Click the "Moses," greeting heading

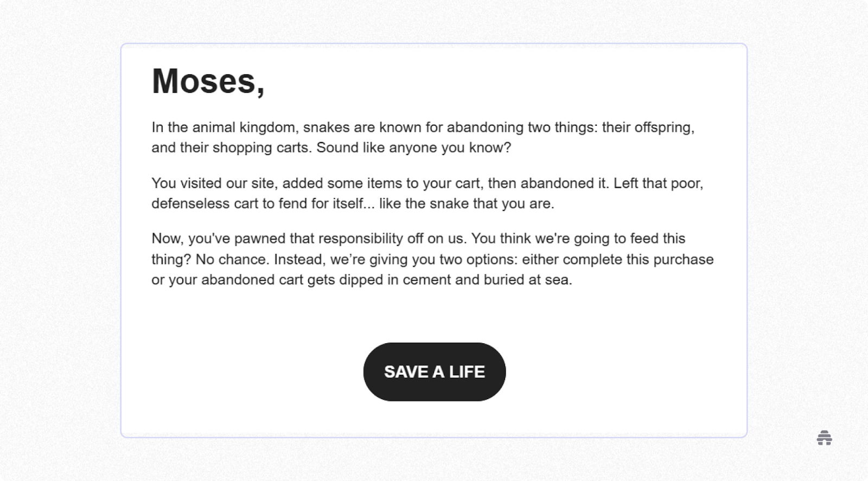coord(208,81)
